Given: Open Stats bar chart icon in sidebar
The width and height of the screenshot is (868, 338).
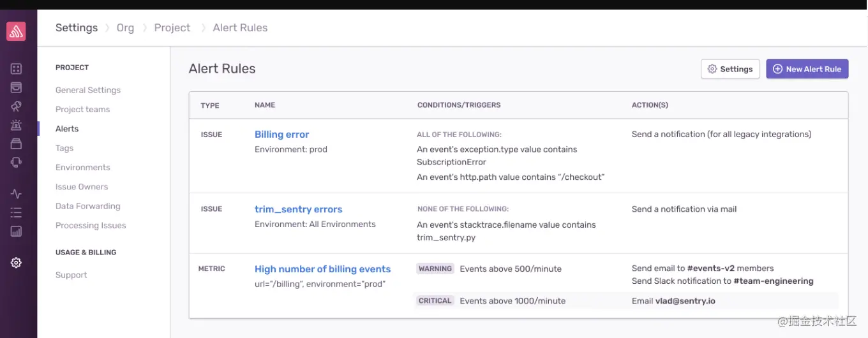Looking at the screenshot, I should click(17, 231).
